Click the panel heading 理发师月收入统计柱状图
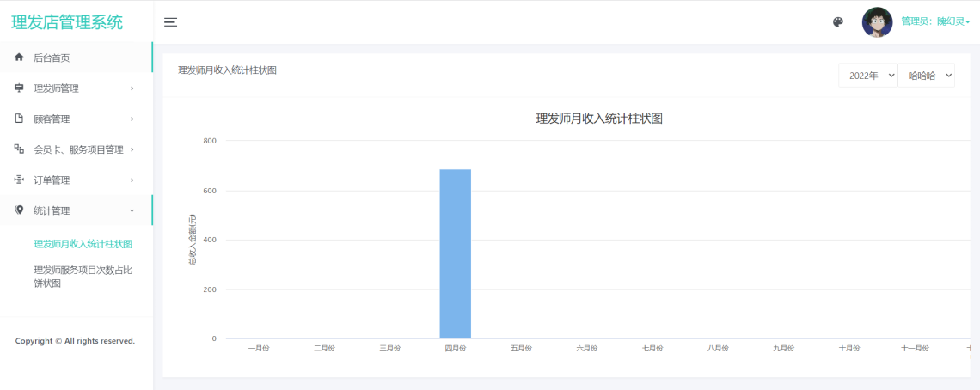Image resolution: width=980 pixels, height=390 pixels. pos(228,70)
